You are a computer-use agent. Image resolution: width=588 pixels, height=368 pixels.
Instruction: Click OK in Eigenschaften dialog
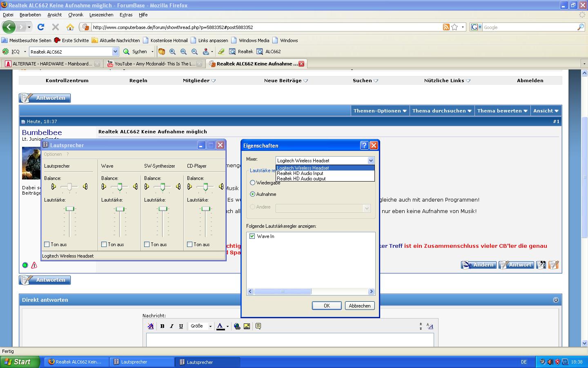point(327,305)
